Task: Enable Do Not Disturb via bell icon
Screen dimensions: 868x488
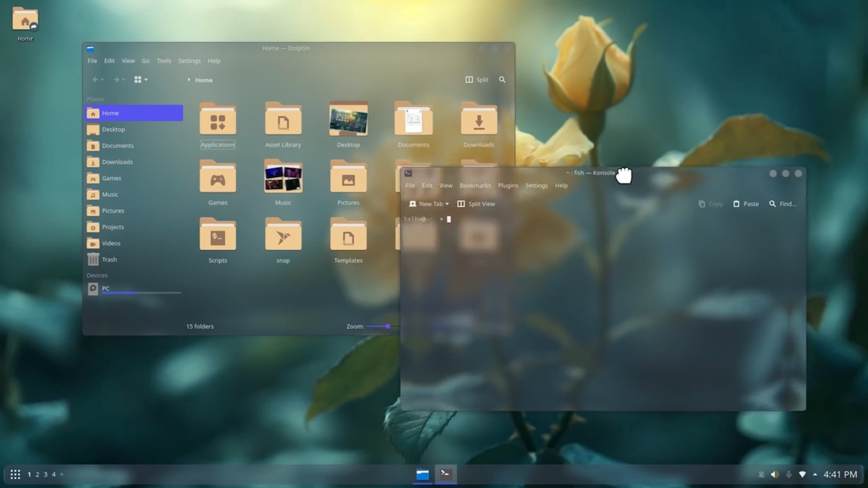Action: (x=762, y=474)
